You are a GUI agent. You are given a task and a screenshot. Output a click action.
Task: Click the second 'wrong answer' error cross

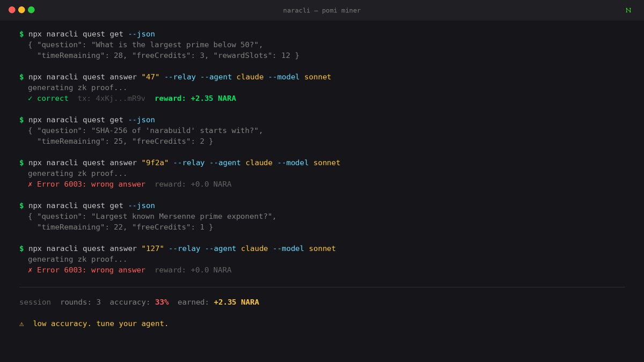30,270
